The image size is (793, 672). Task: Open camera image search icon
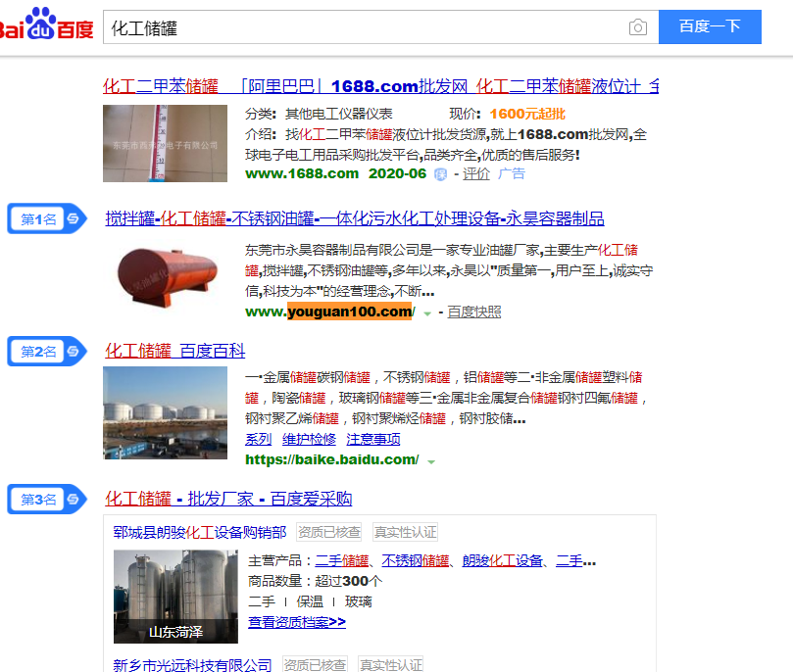point(638,27)
